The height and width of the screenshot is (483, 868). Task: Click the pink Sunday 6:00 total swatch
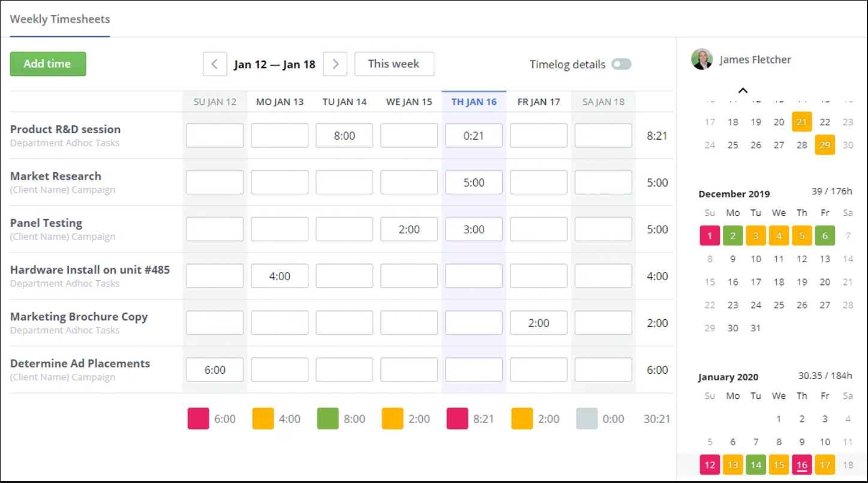coord(199,419)
